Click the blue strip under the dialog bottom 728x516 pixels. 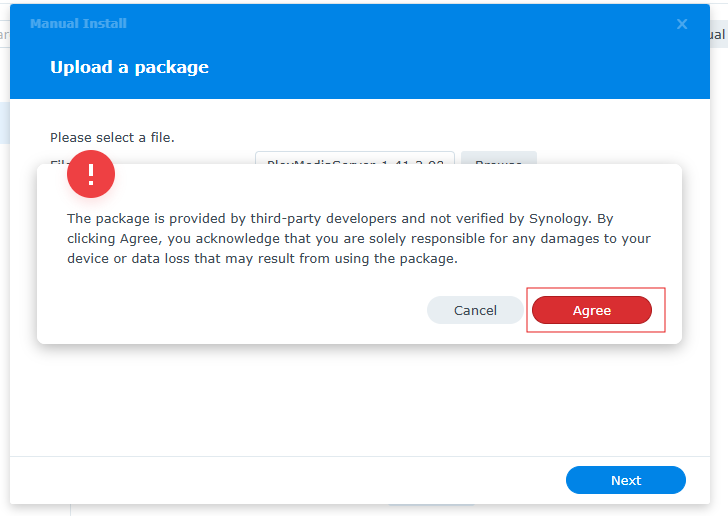point(432,505)
